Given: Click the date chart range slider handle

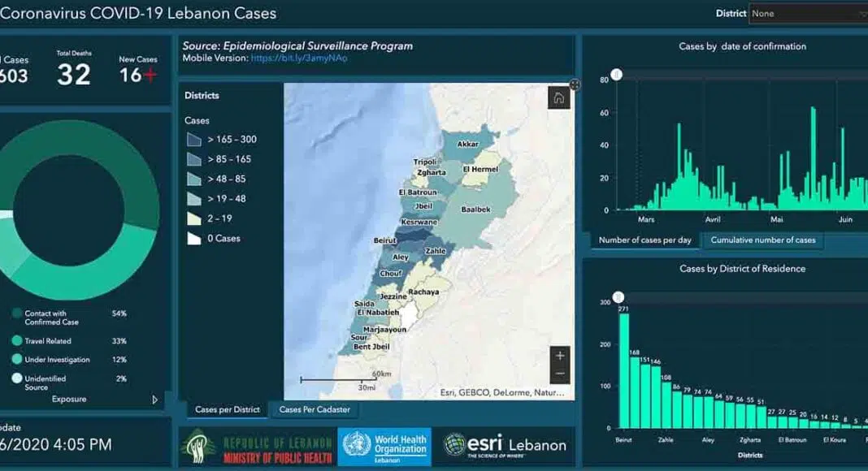Looking at the screenshot, I should coord(617,75).
